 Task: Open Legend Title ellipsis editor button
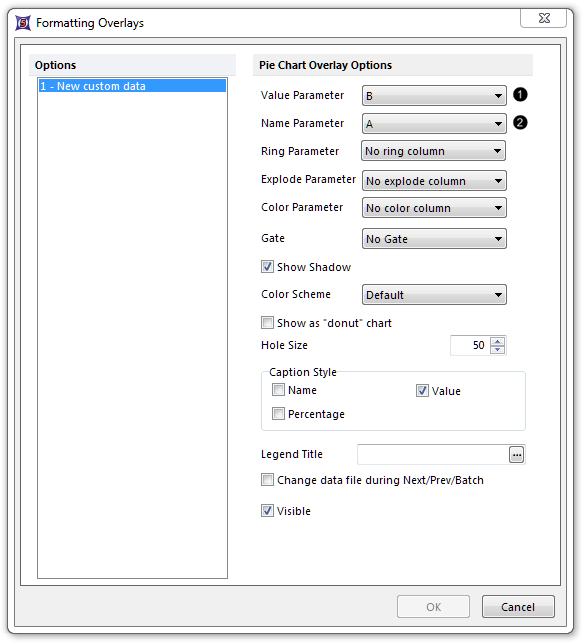pyautogui.click(x=516, y=455)
